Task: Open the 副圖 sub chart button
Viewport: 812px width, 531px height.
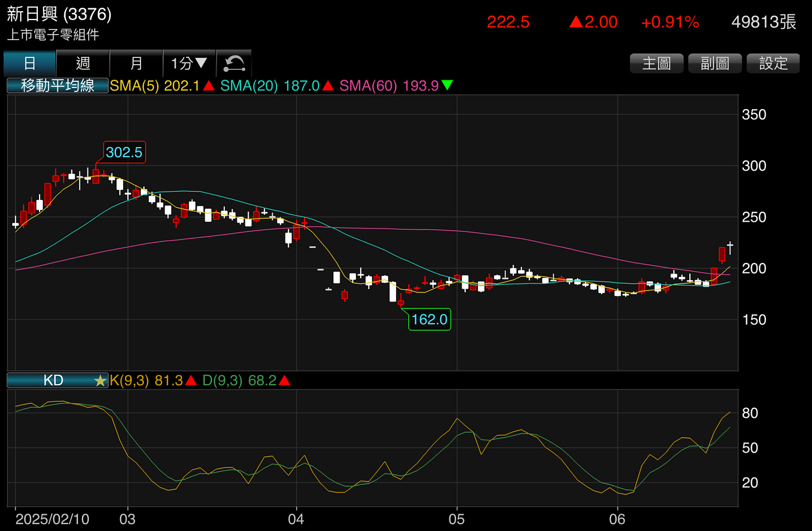Action: 715,64
